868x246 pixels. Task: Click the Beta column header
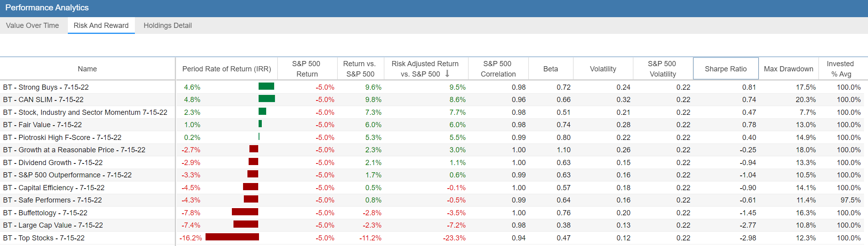(x=550, y=69)
